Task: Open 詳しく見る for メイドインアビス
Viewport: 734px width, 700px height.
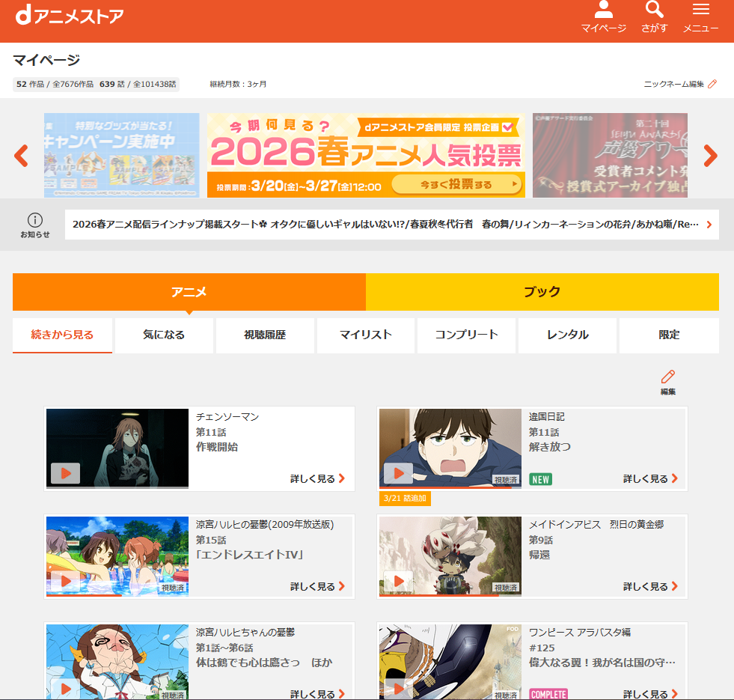Action: (x=650, y=587)
